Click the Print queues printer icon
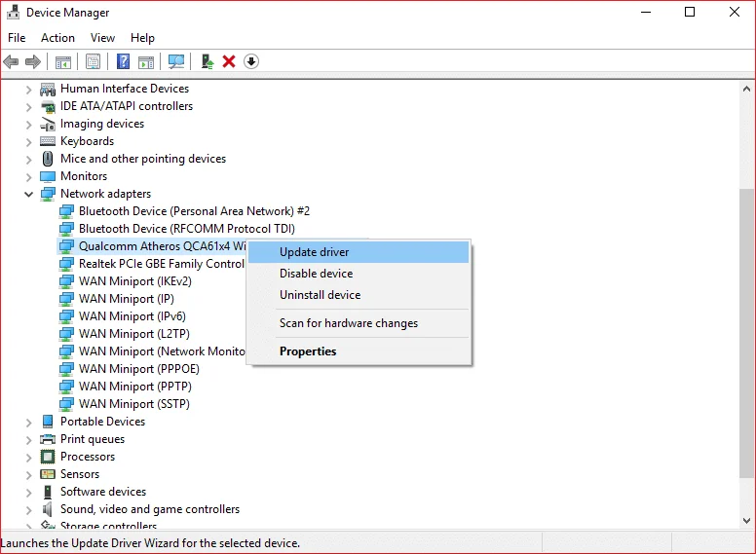Viewport: 756px width, 554px height. [48, 439]
